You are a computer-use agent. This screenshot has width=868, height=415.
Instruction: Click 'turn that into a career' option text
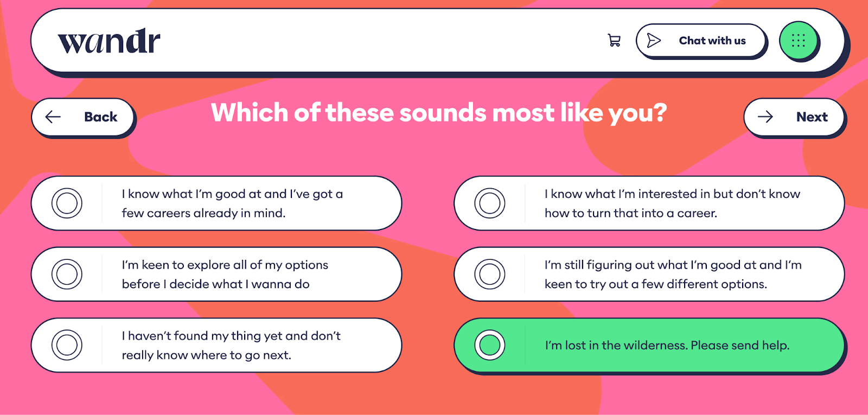[630, 213]
